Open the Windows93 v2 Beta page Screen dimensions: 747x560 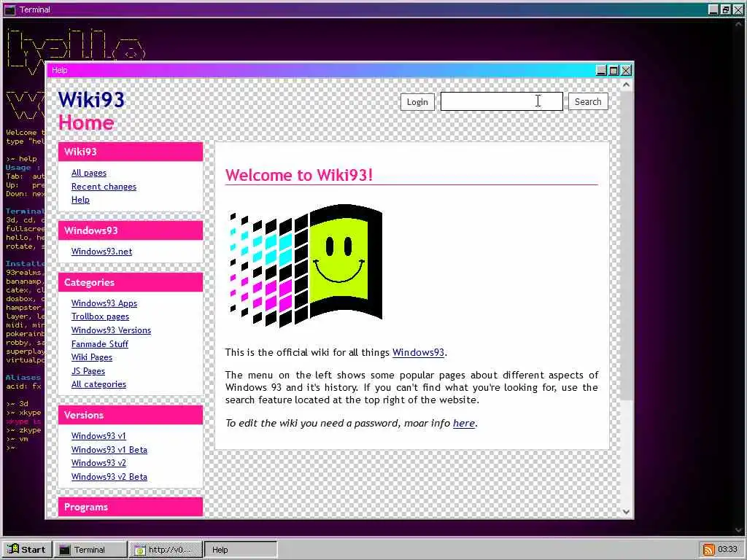point(109,477)
